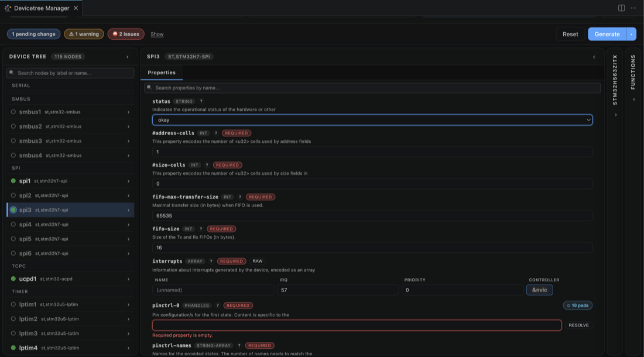The image size is (644, 357).
Task: Click help icon next to status
Action: point(201,101)
